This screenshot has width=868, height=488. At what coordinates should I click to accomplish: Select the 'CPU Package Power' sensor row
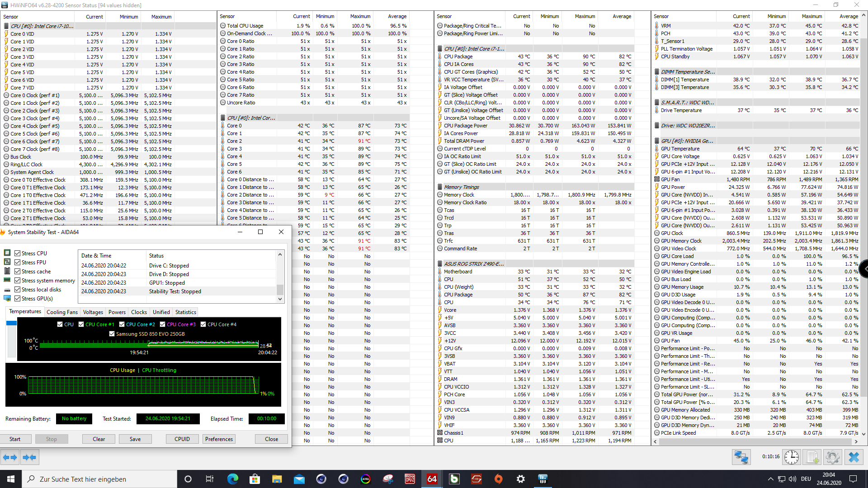click(535, 126)
